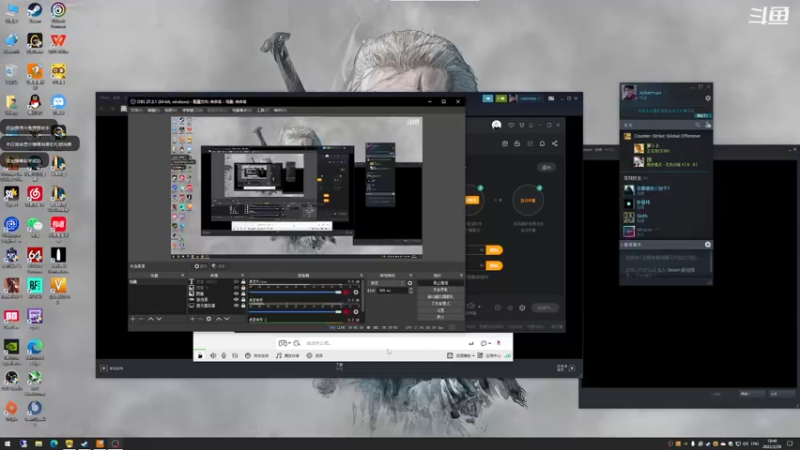Screen dimensions: 800x450
Task: Click the music note icon in the voice chat toolbar
Action: click(x=279, y=356)
